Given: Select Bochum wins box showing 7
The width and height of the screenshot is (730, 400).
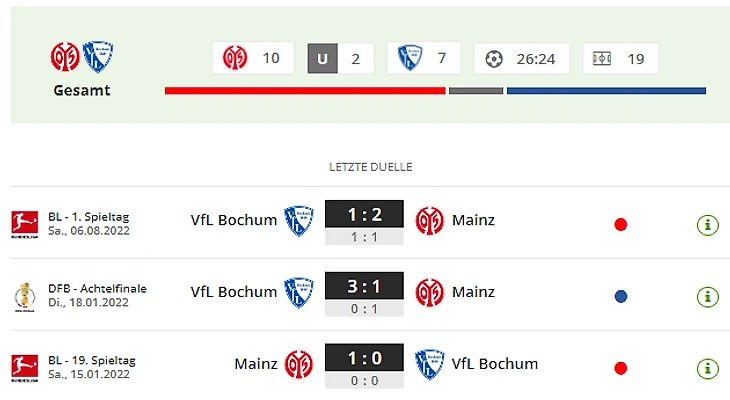Looking at the screenshot, I should (423, 58).
